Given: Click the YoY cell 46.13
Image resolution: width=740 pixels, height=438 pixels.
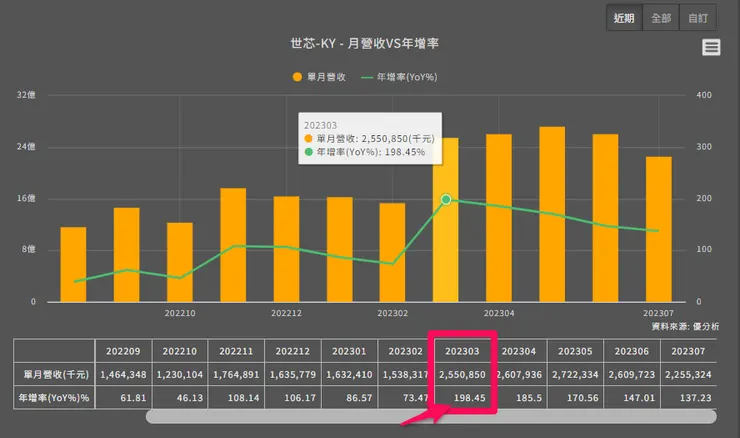Looking at the screenshot, I should (x=180, y=397).
